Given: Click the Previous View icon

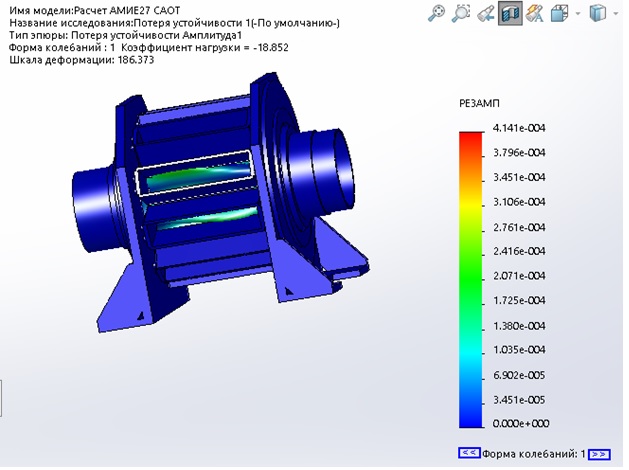Looking at the screenshot, I should pos(486,14).
